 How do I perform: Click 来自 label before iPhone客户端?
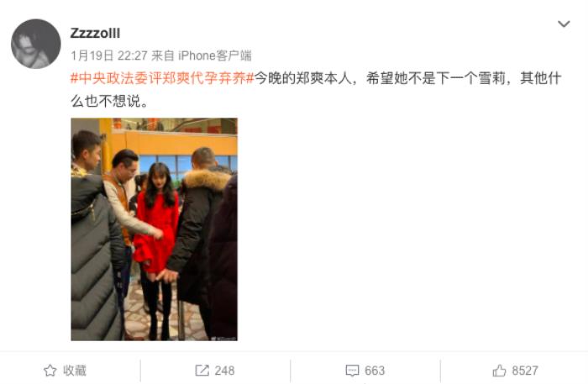pyautogui.click(x=163, y=55)
